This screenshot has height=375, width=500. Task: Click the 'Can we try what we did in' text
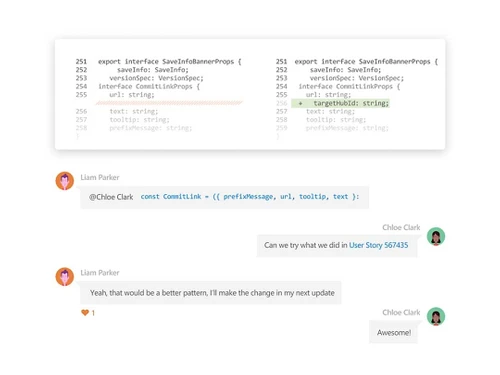tap(306, 245)
